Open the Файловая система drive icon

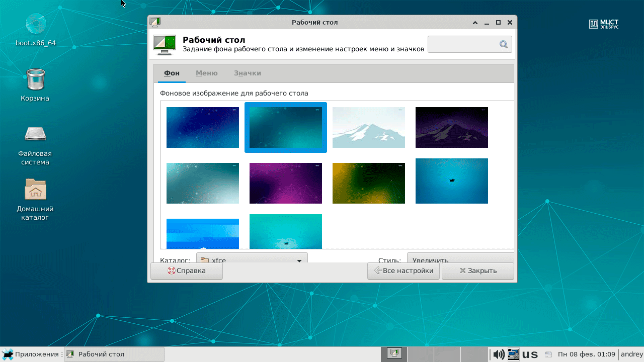point(35,134)
